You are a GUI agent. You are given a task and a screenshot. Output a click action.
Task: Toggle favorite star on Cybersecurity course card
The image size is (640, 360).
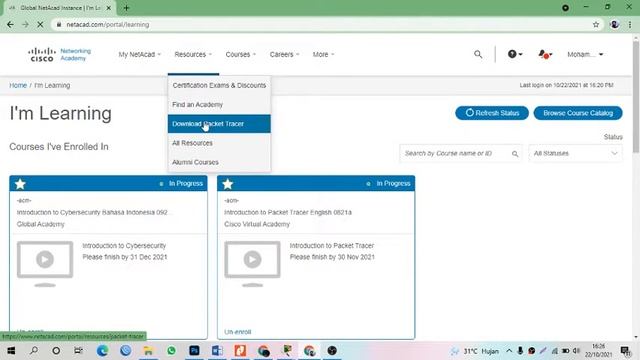[20, 184]
